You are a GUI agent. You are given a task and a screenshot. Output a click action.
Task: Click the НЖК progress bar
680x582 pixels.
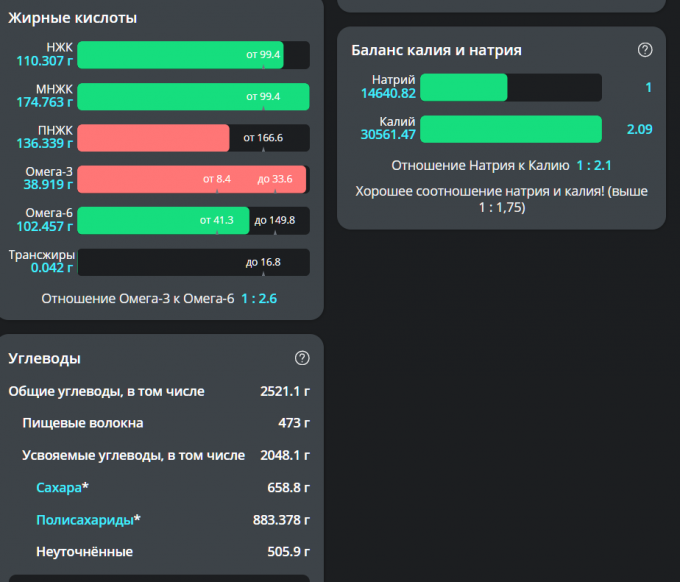pyautogui.click(x=192, y=54)
